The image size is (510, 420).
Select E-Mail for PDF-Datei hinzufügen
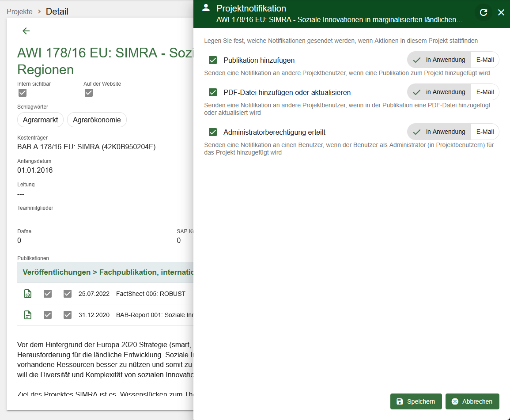tap(485, 92)
